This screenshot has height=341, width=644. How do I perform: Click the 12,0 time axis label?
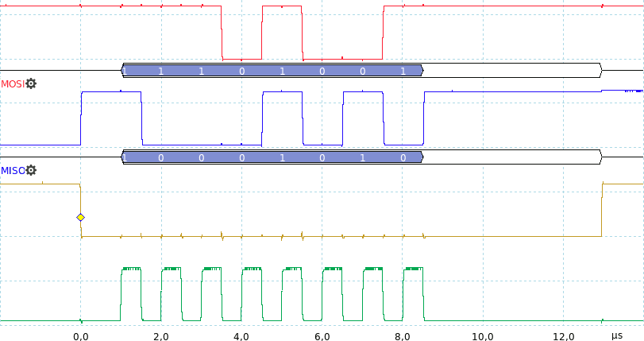pos(563,336)
